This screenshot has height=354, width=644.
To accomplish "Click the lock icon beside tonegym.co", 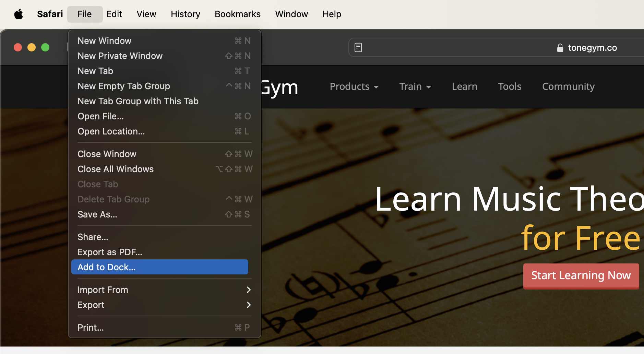I will coord(560,48).
